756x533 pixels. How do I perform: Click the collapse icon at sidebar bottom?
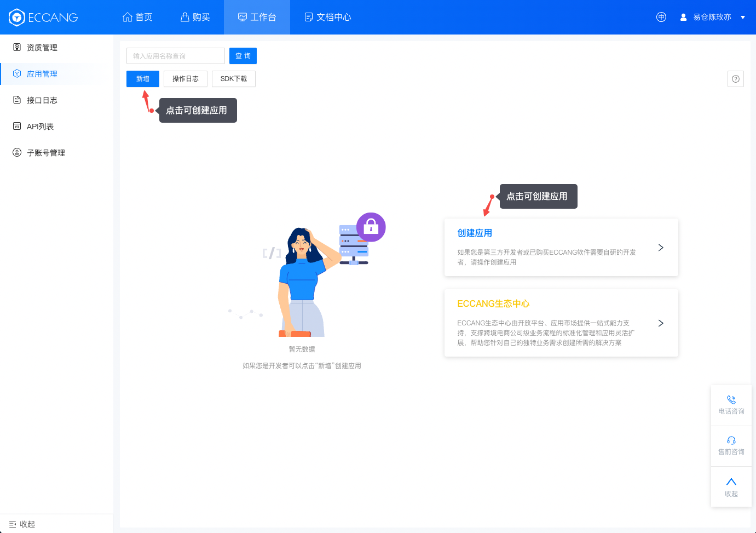pyautogui.click(x=13, y=524)
